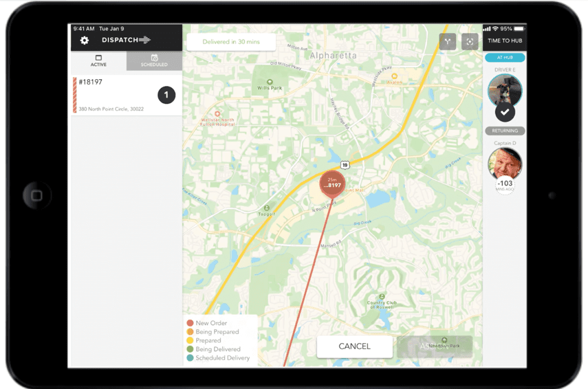Select Captain D's profile photo
The image size is (588, 389).
click(x=505, y=164)
